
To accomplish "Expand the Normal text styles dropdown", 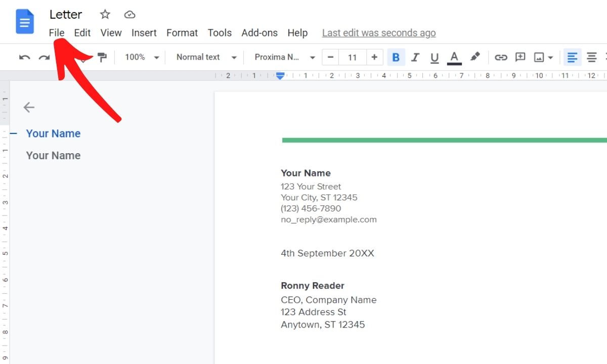I will tap(206, 57).
